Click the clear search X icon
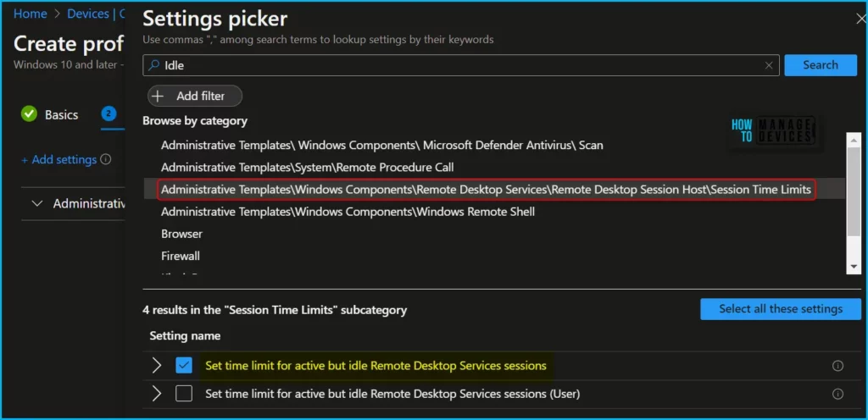The height and width of the screenshot is (420, 868). pyautogui.click(x=769, y=65)
